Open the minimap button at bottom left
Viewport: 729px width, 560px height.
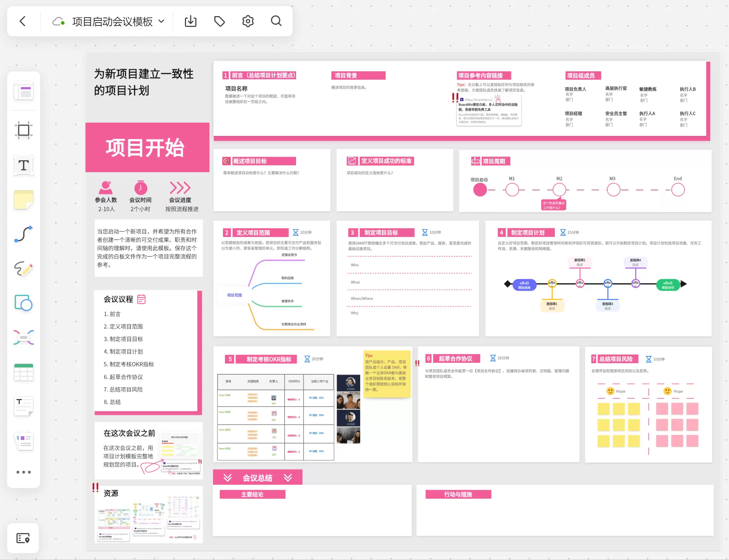pos(23,538)
